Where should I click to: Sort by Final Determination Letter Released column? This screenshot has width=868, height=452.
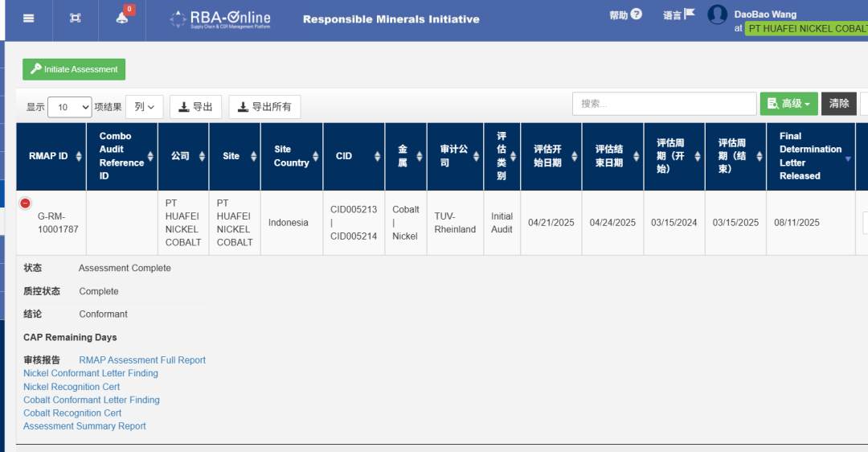[x=809, y=156]
